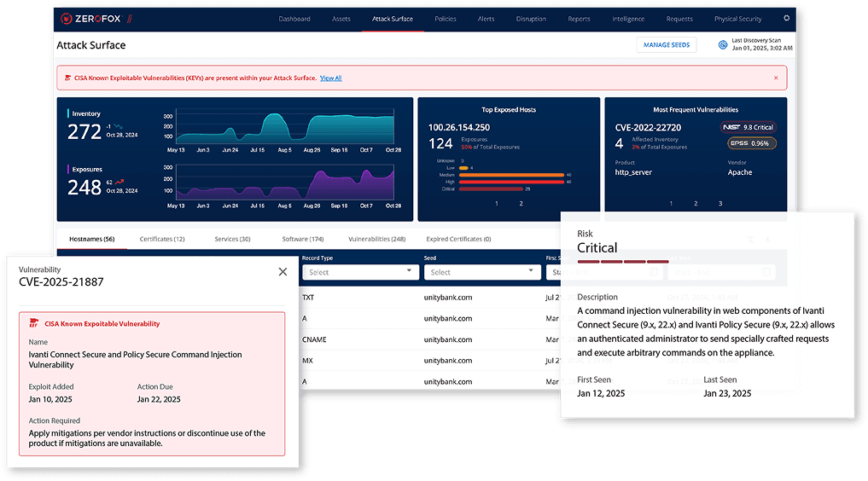
Task: Click the red exposures trend arrow
Action: coord(119,182)
